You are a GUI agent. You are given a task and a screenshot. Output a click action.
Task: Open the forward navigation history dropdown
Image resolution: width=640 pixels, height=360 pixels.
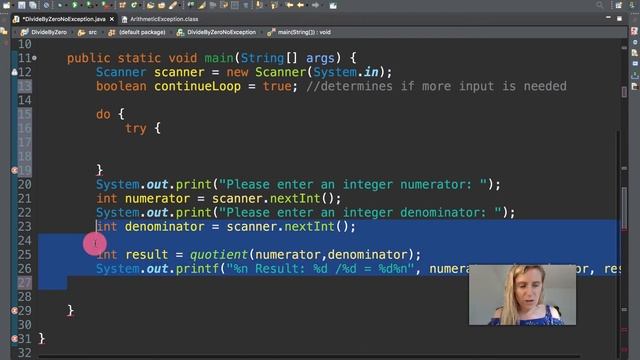(322, 5)
